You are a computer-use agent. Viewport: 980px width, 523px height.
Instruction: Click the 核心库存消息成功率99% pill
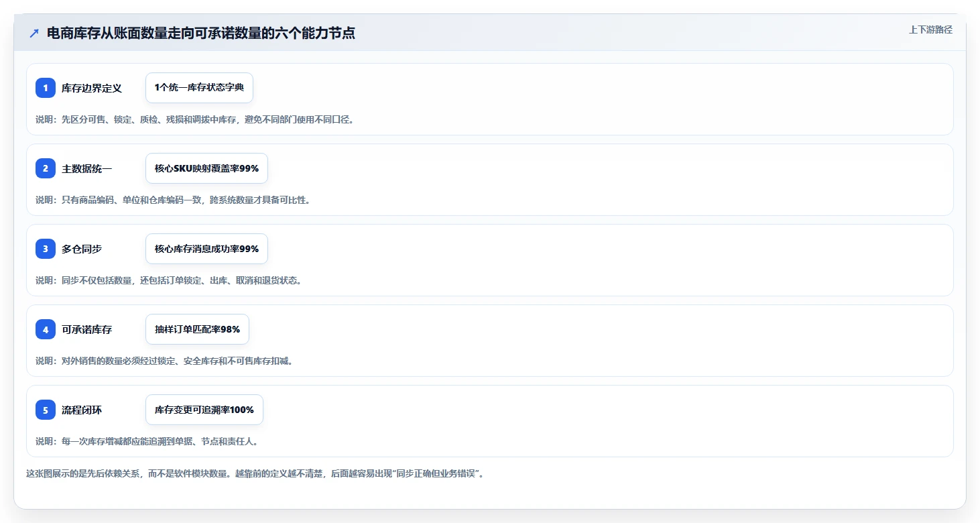pyautogui.click(x=206, y=249)
